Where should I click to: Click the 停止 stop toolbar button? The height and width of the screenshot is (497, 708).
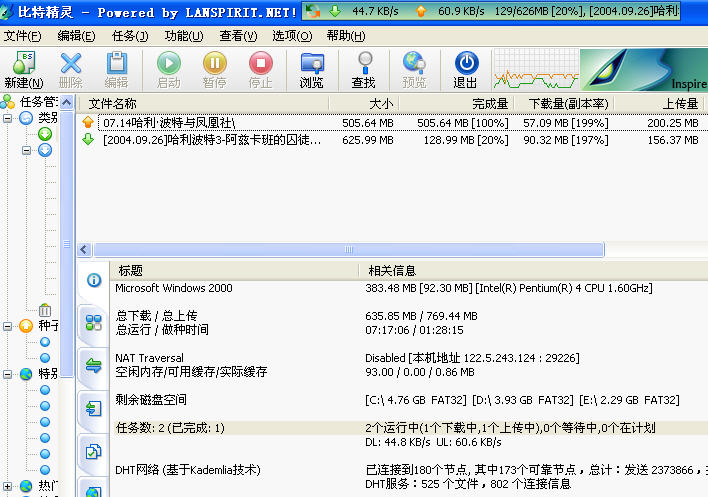click(261, 69)
